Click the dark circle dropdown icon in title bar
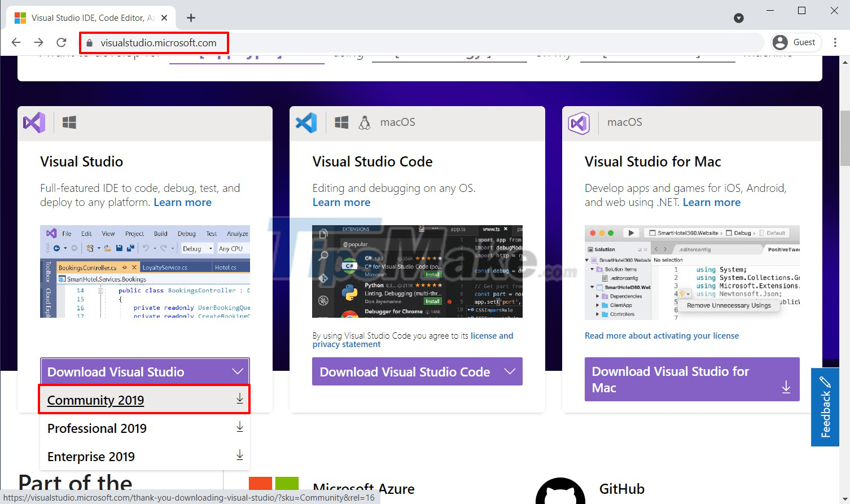The height and width of the screenshot is (504, 850). click(x=739, y=18)
